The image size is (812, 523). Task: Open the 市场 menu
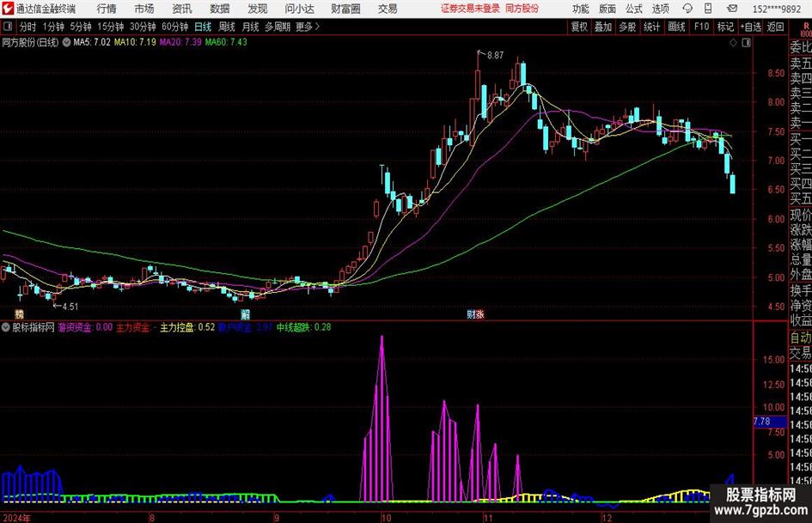[x=144, y=9]
